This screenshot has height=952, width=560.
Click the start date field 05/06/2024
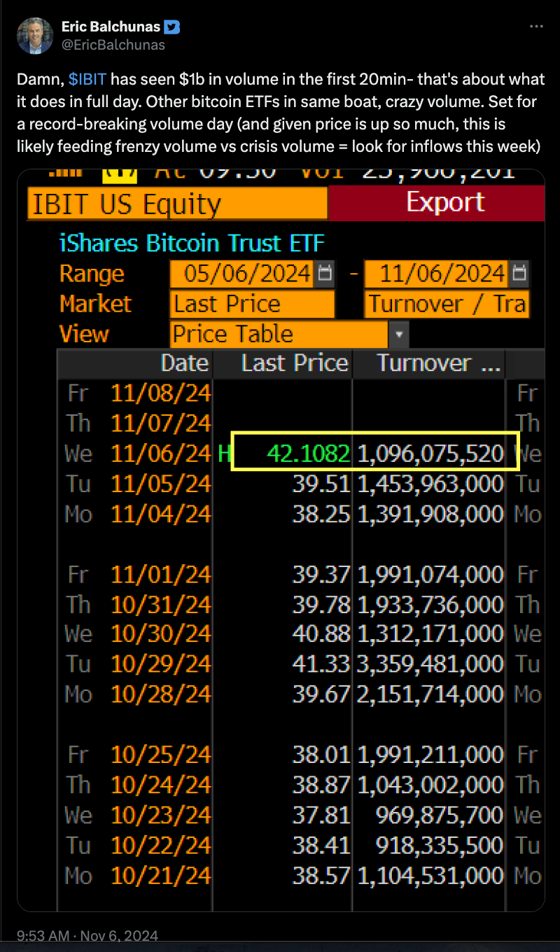click(x=247, y=273)
